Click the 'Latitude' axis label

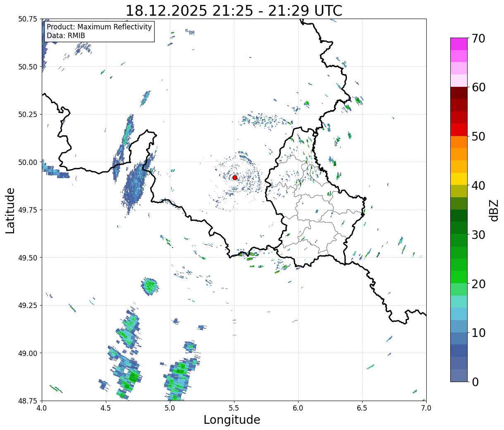click(x=10, y=210)
